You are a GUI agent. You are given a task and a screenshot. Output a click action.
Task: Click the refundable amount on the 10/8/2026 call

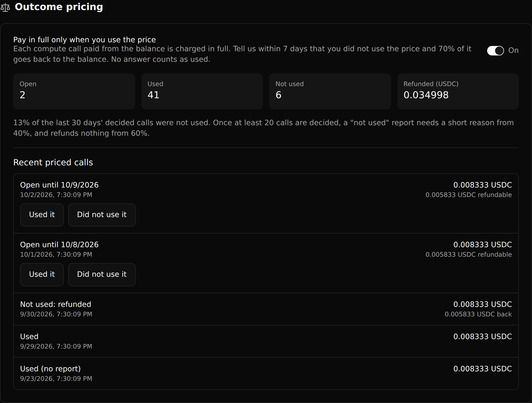(x=469, y=255)
